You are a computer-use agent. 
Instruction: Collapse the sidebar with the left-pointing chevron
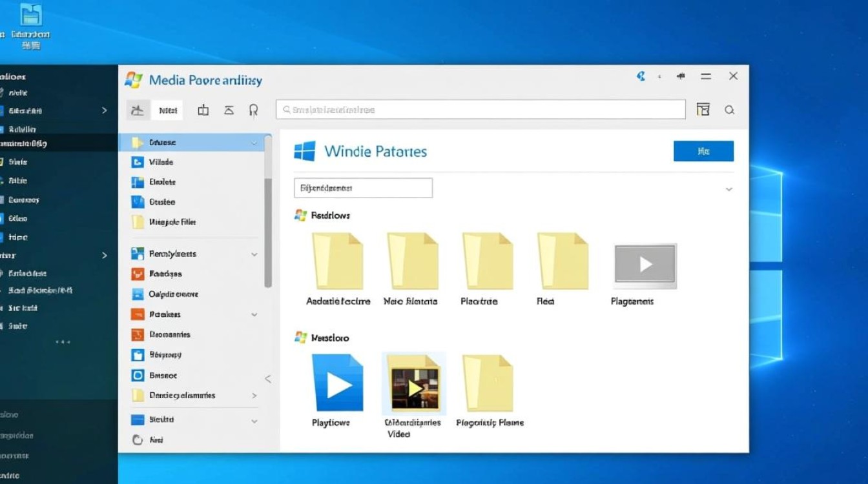(x=267, y=379)
